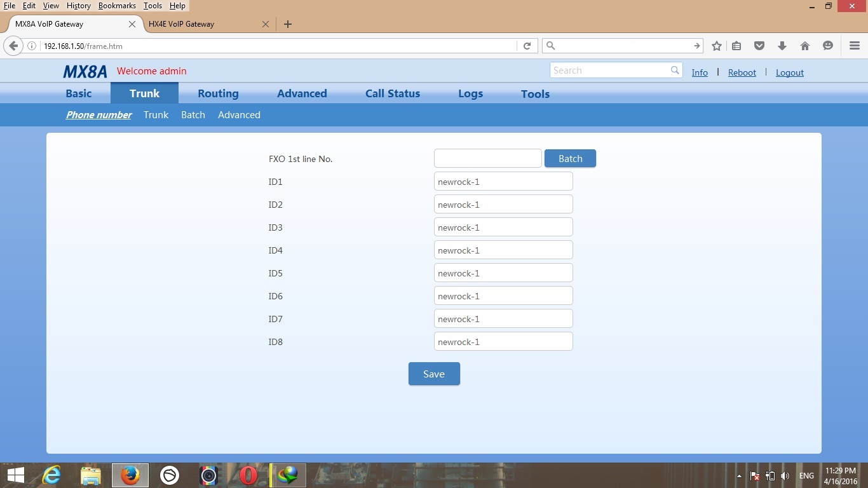The width and height of the screenshot is (868, 488).
Task: Bookmark this page using the star icon
Action: pyautogui.click(x=717, y=46)
